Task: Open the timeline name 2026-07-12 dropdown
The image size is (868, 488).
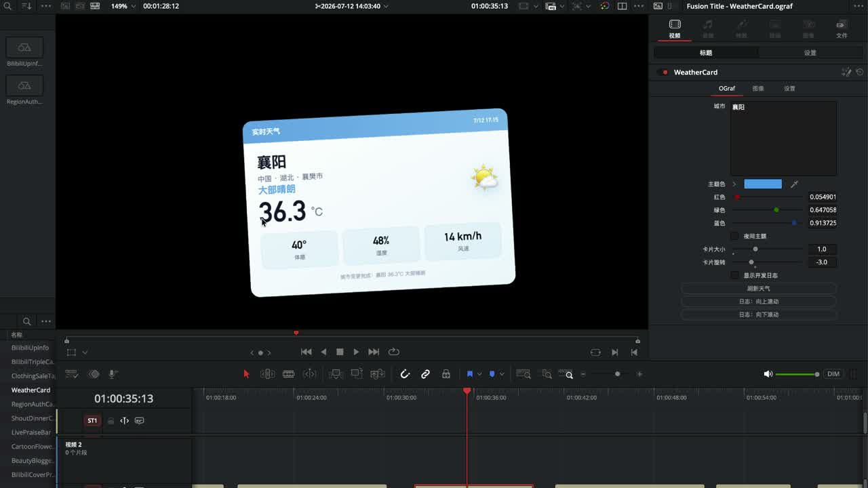Action: pyautogui.click(x=353, y=6)
